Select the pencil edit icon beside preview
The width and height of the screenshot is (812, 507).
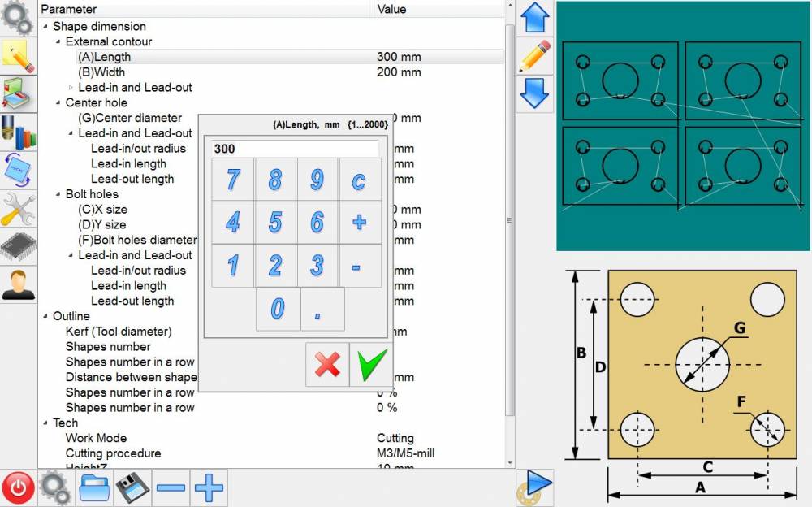535,55
